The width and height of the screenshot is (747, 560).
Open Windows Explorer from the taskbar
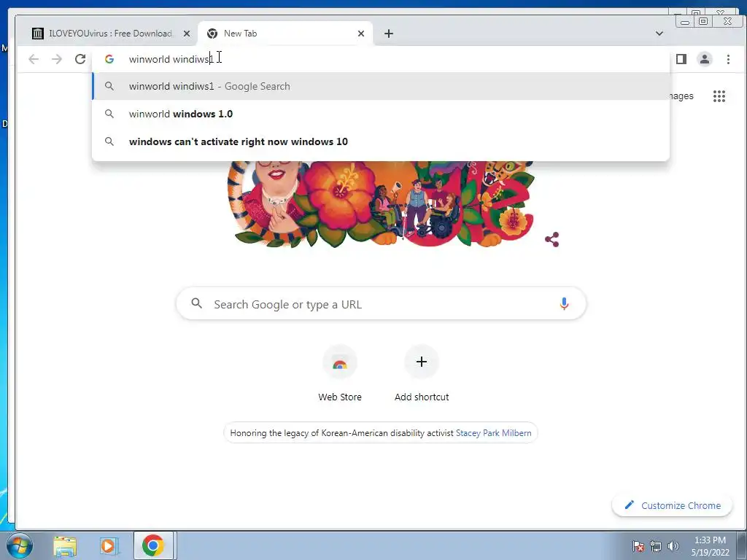coord(65,545)
